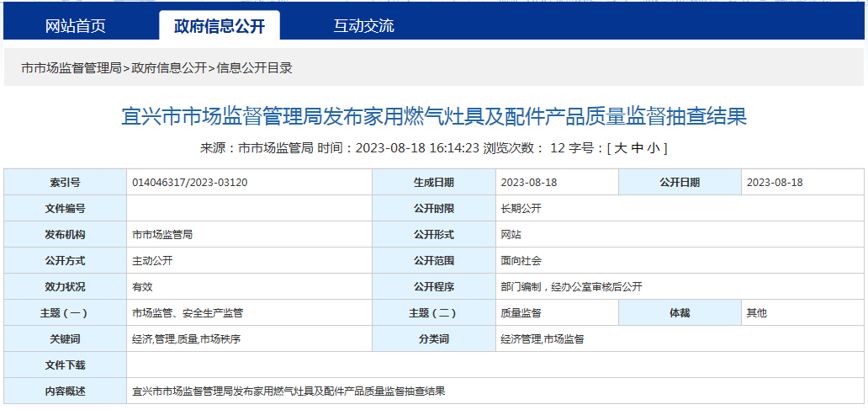Viewport: 868px width, 410px height.
Task: Select the value 网站
Action: coord(511,235)
